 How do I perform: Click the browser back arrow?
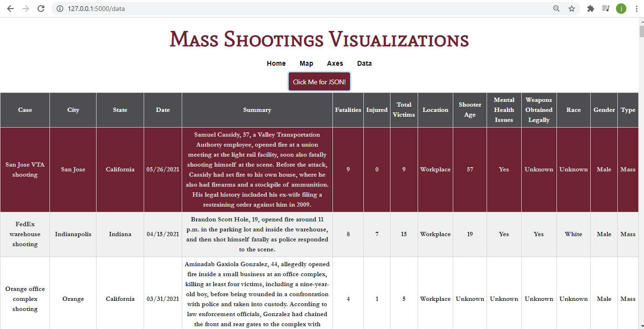tap(10, 8)
